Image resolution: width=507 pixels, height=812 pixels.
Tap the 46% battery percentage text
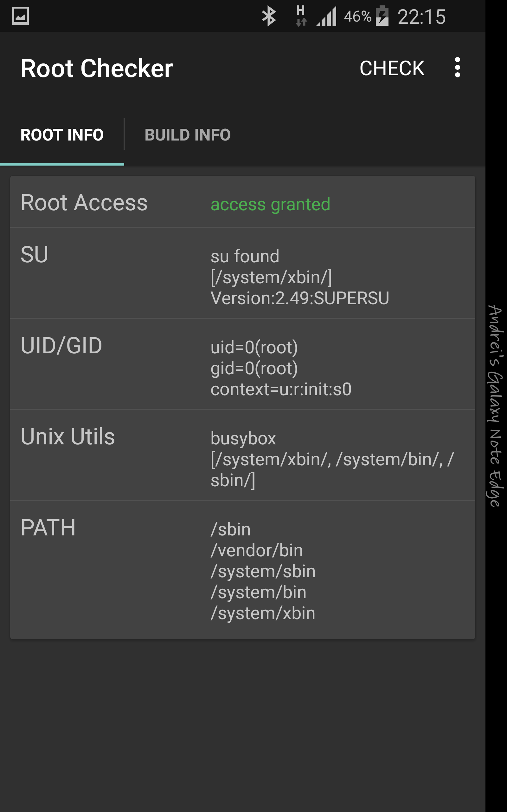click(x=357, y=16)
